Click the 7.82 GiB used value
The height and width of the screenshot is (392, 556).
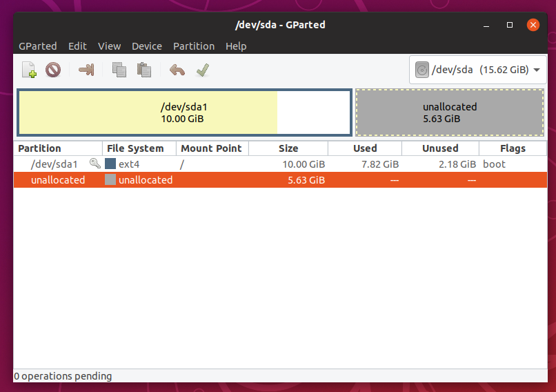[x=380, y=164]
